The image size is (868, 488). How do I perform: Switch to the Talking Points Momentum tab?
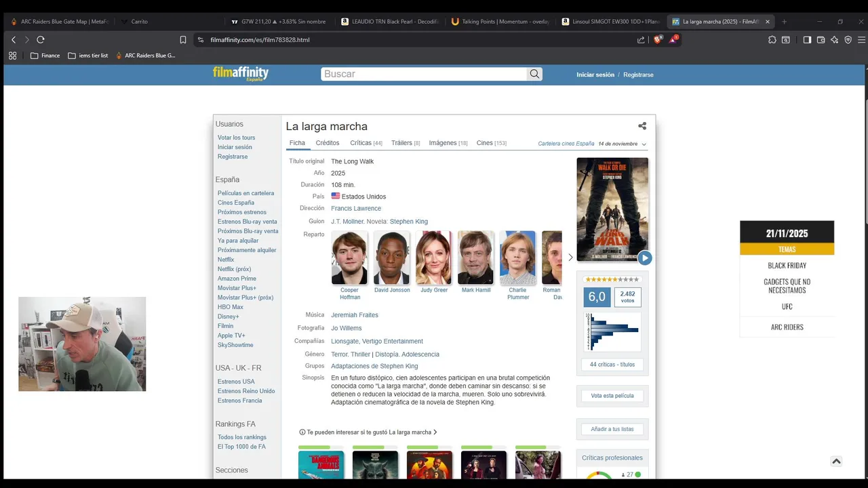click(x=500, y=22)
